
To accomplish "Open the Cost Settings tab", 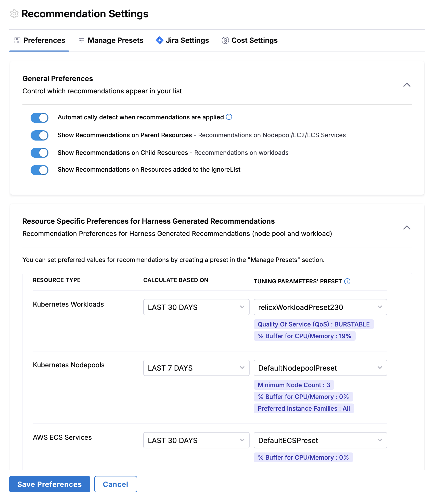I will 250,40.
